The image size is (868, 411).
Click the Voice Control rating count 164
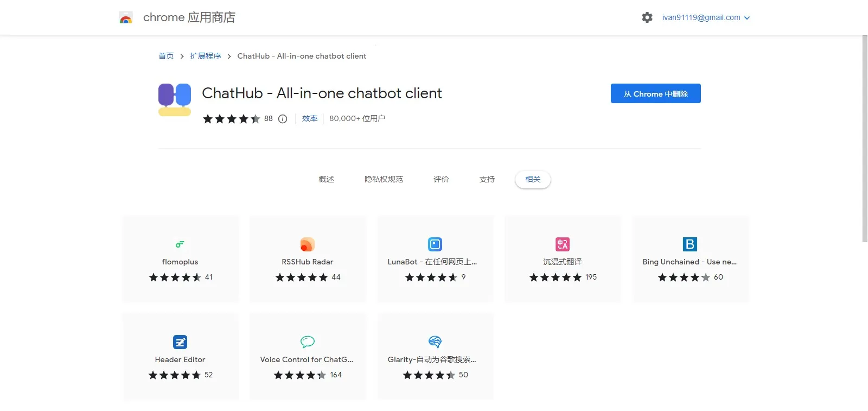pos(336,375)
